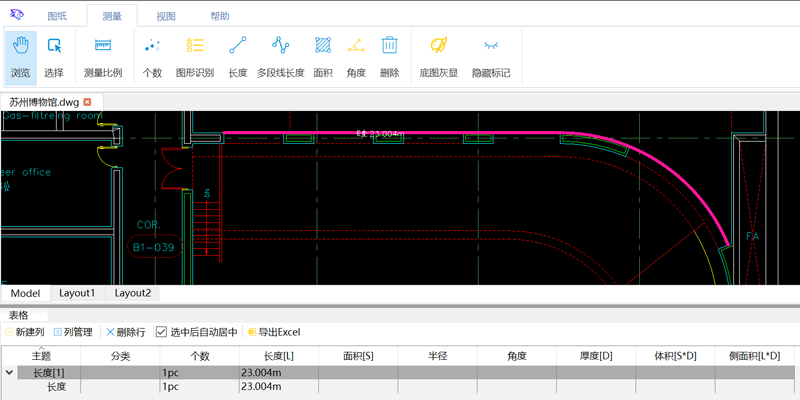Open the 测量比例 measurement scale tool
The image size is (800, 400).
[x=102, y=56]
